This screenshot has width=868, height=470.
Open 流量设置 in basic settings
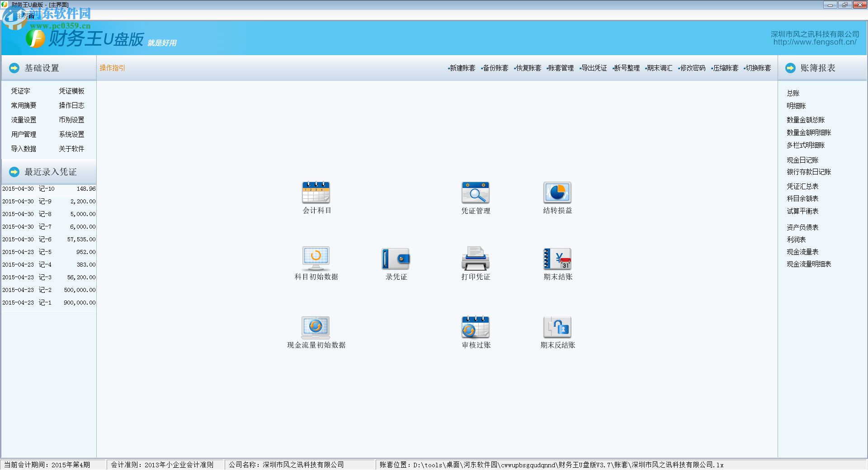[24, 120]
